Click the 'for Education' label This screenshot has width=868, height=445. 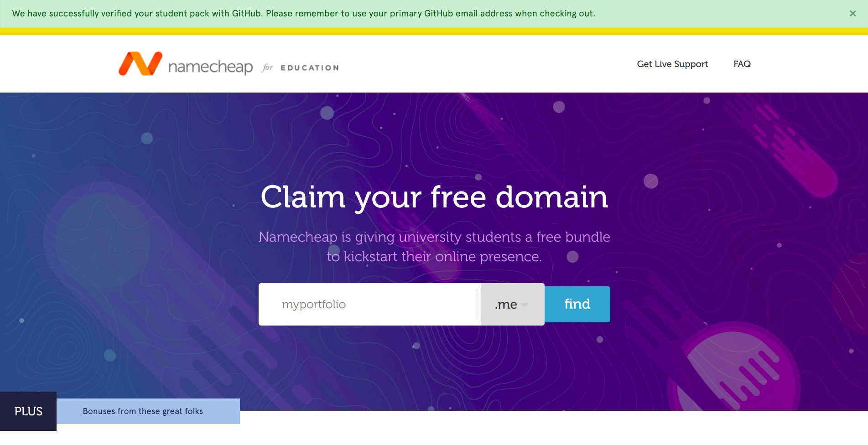[301, 67]
